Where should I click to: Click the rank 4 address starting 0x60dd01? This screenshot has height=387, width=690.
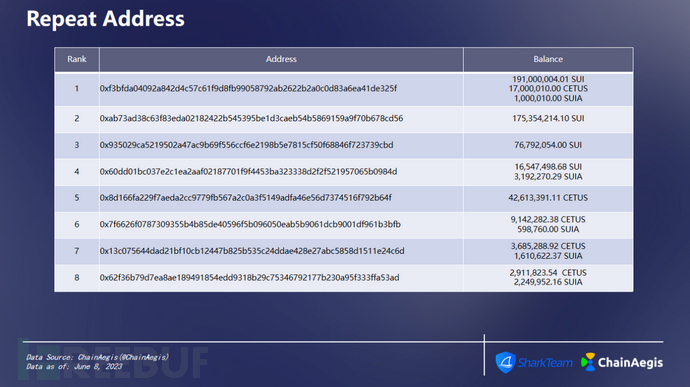[248, 171]
